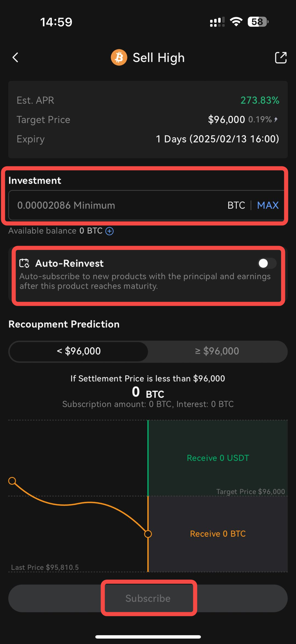
Task: Focus the Investment amount input field
Action: pos(115,205)
